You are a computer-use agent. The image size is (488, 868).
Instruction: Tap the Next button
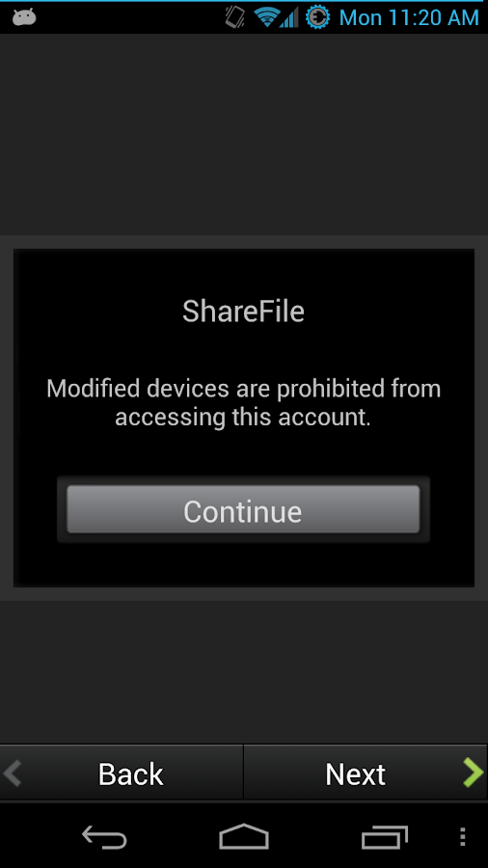pyautogui.click(x=366, y=773)
